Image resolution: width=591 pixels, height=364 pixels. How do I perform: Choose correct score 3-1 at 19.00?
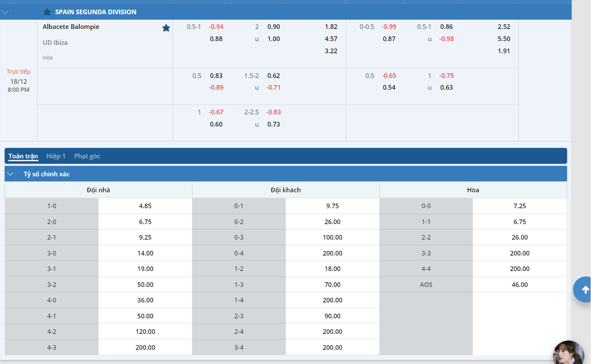tap(145, 269)
